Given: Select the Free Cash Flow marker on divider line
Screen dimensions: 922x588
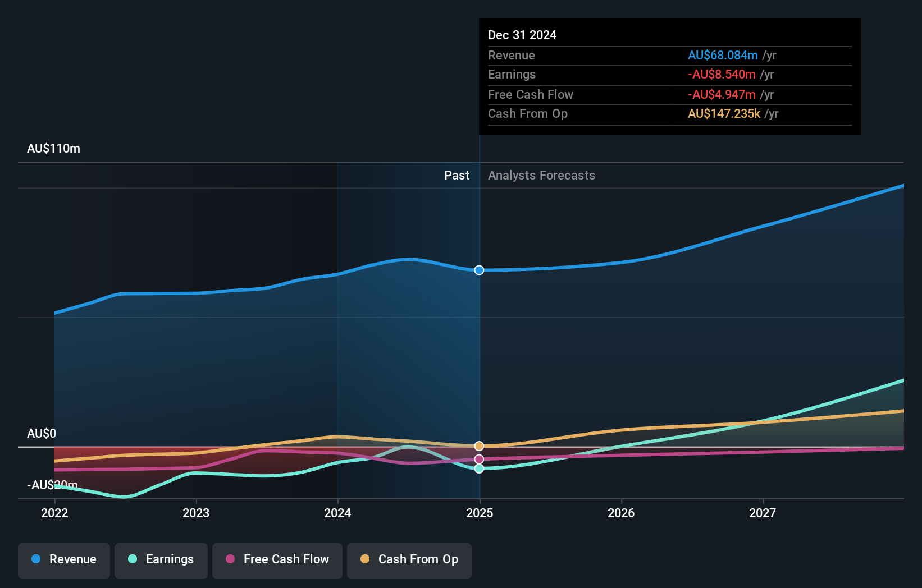Looking at the screenshot, I should [x=479, y=459].
